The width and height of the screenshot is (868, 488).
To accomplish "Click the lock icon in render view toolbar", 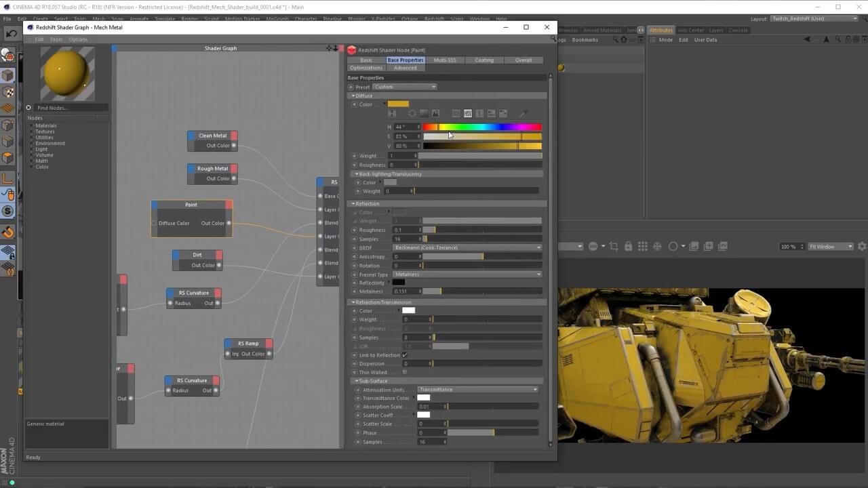I will click(x=628, y=246).
